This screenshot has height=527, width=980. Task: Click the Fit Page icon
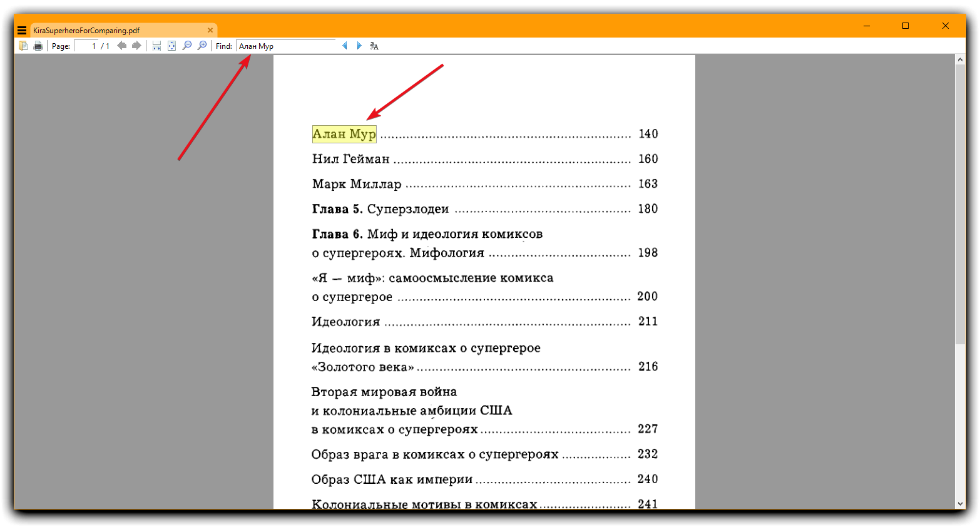(x=171, y=46)
